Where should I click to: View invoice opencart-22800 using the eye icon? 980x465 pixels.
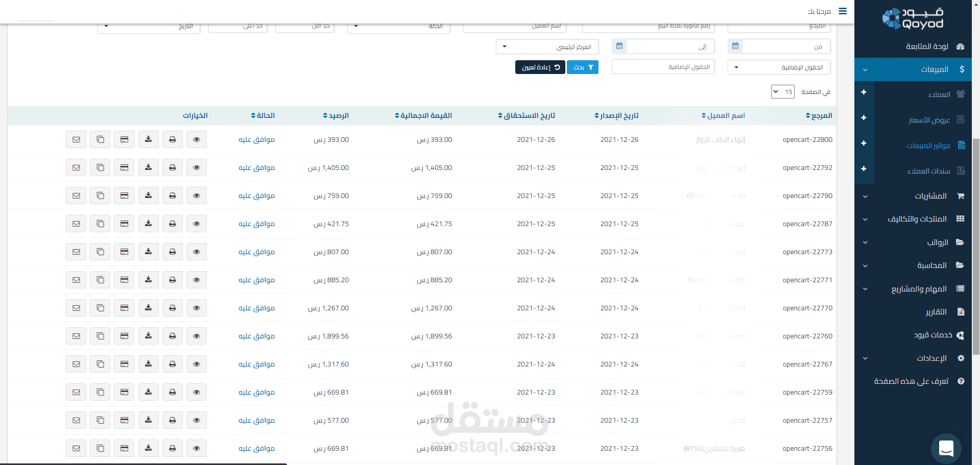pyautogui.click(x=197, y=139)
